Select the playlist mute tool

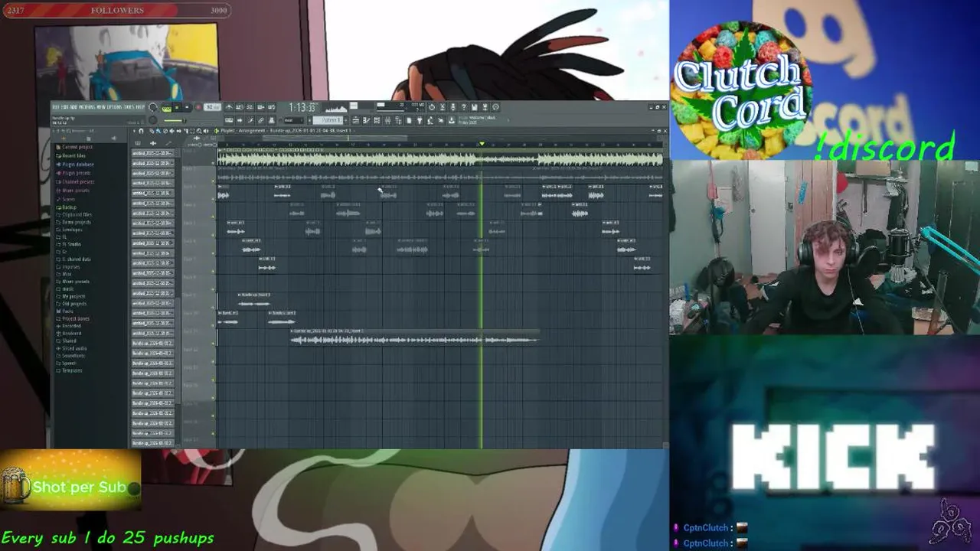tap(171, 131)
